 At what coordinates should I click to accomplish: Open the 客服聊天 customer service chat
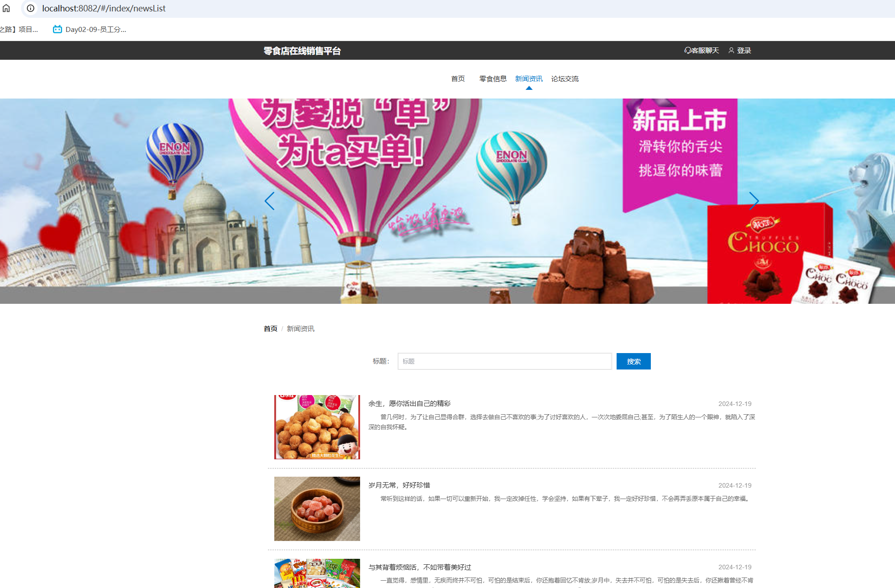pos(701,51)
